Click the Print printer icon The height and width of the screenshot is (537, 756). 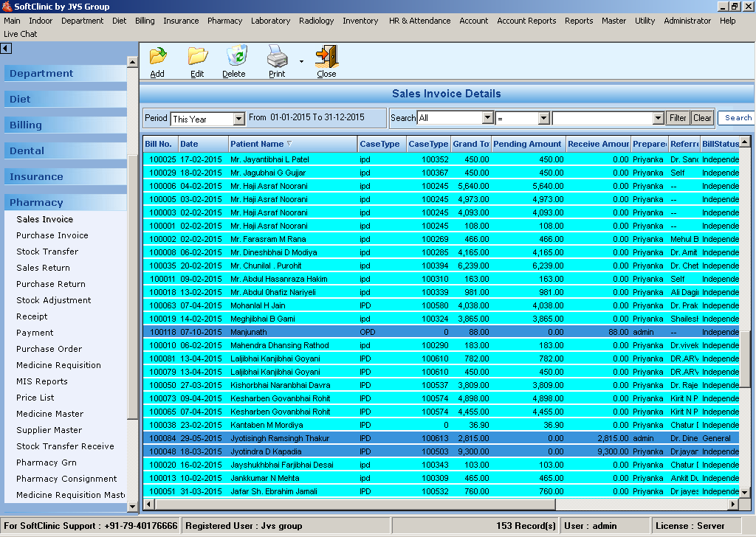[x=277, y=57]
